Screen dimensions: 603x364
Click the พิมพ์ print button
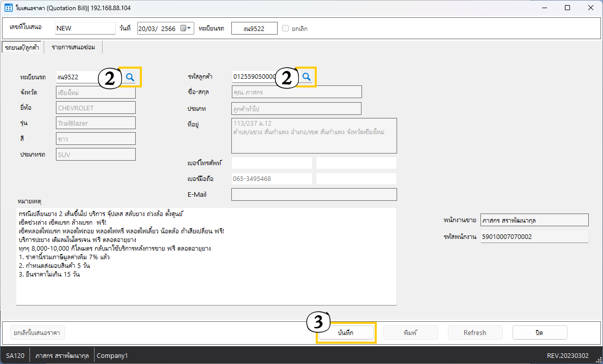pyautogui.click(x=410, y=332)
